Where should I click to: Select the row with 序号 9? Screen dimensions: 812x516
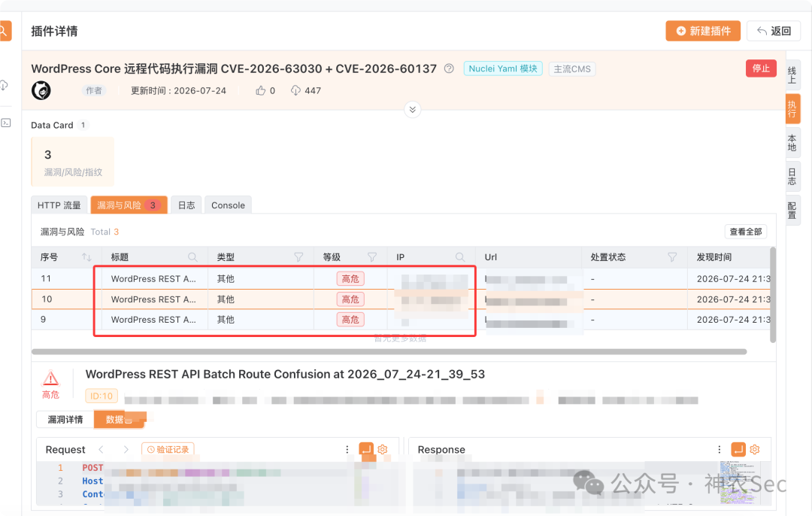coord(401,320)
